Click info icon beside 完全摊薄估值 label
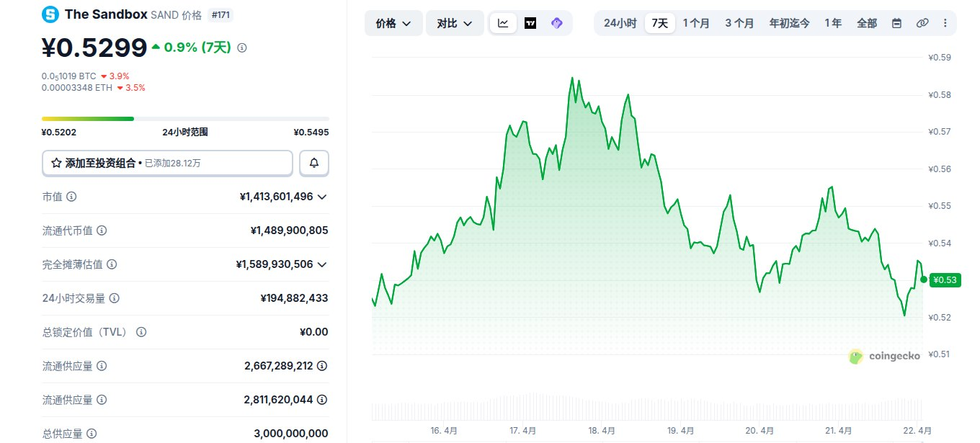The image size is (980, 443). [112, 264]
